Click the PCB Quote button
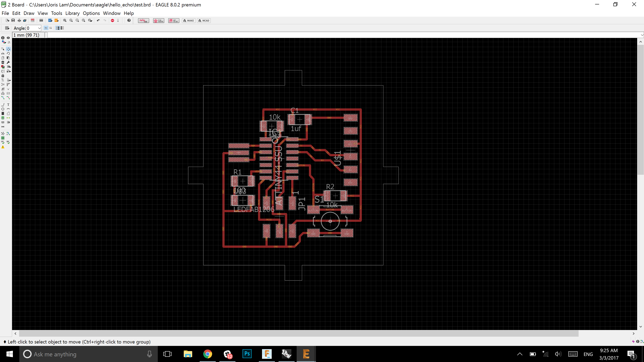644x362 pixels. 159,21
